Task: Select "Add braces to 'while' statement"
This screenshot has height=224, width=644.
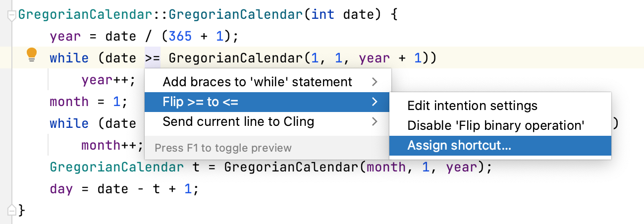Action: 257,82
